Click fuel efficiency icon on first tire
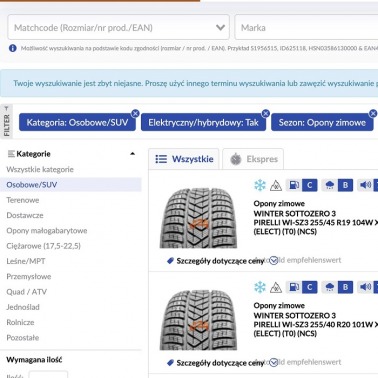The width and height of the screenshot is (378, 378). 294,185
